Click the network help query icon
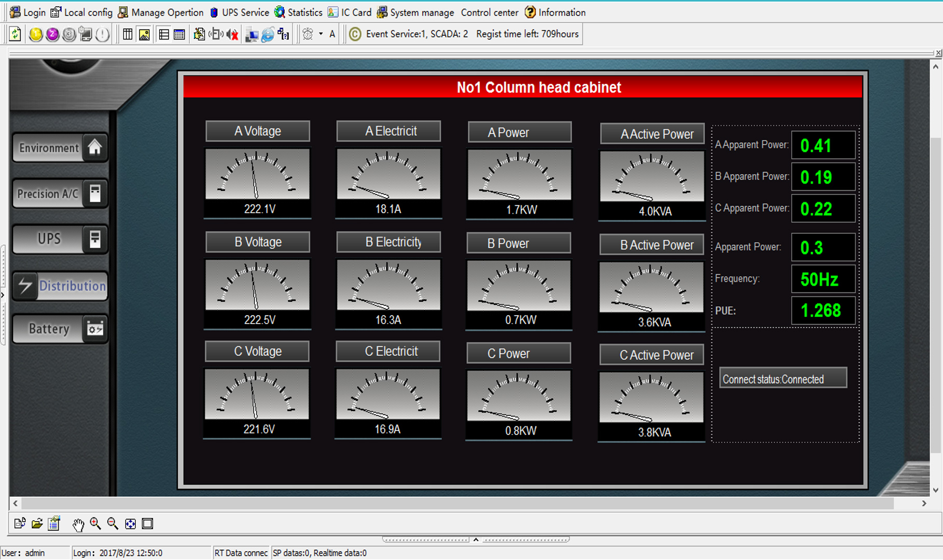The height and width of the screenshot is (560, 943). coord(284,34)
